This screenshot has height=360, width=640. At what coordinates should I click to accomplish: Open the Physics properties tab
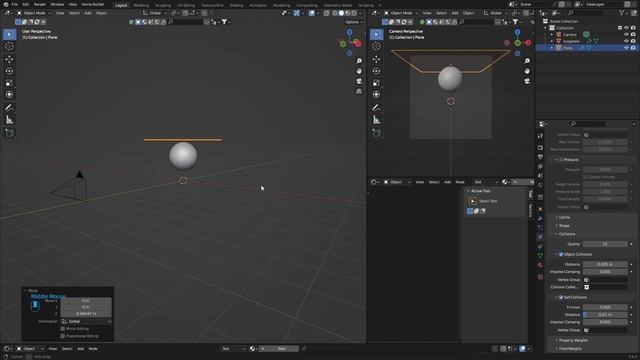tap(540, 237)
